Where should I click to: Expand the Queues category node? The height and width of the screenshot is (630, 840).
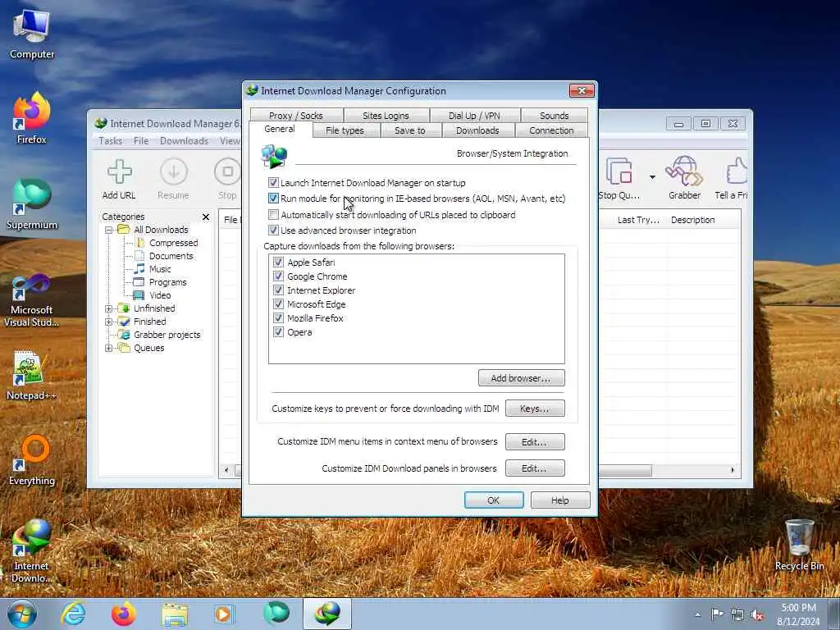tap(108, 348)
